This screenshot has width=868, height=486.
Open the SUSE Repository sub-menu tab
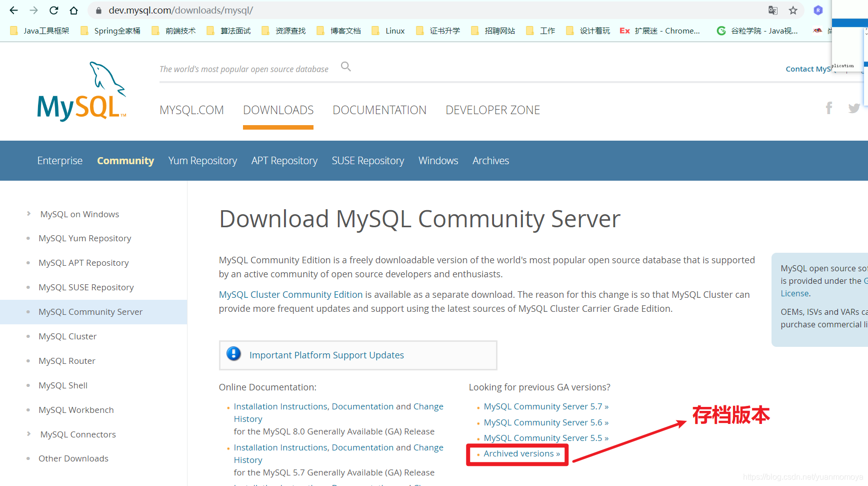click(368, 161)
